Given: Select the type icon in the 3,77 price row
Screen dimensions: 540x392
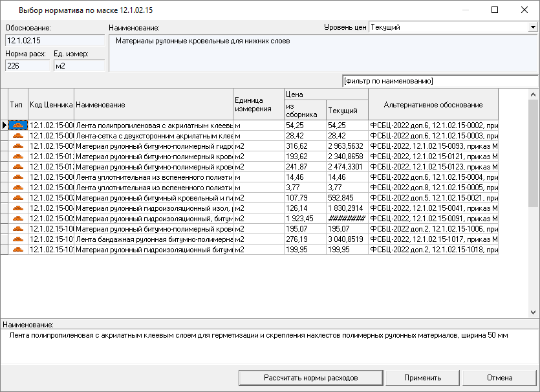Looking at the screenshot, I should pyautogui.click(x=19, y=188).
